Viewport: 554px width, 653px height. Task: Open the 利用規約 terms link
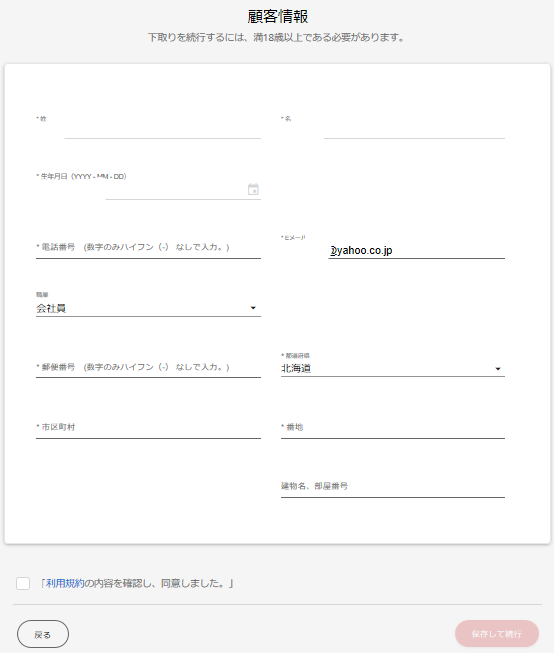pyautogui.click(x=65, y=583)
